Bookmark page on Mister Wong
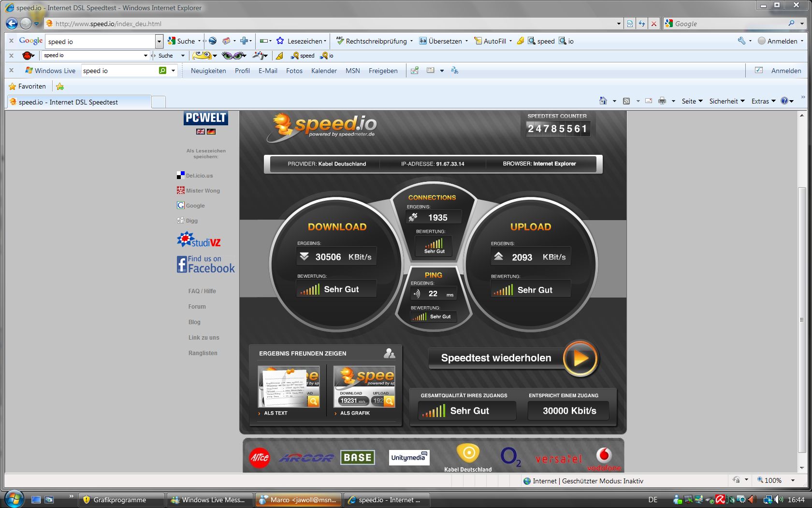 (x=198, y=191)
